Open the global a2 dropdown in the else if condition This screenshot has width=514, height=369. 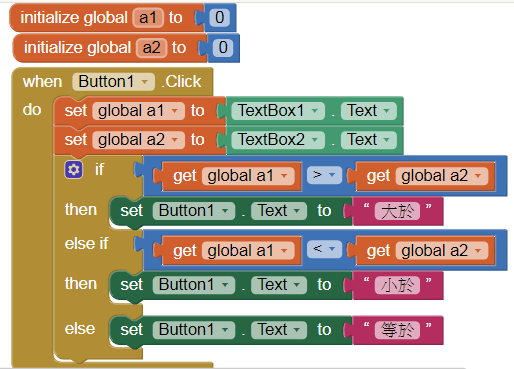(442, 251)
